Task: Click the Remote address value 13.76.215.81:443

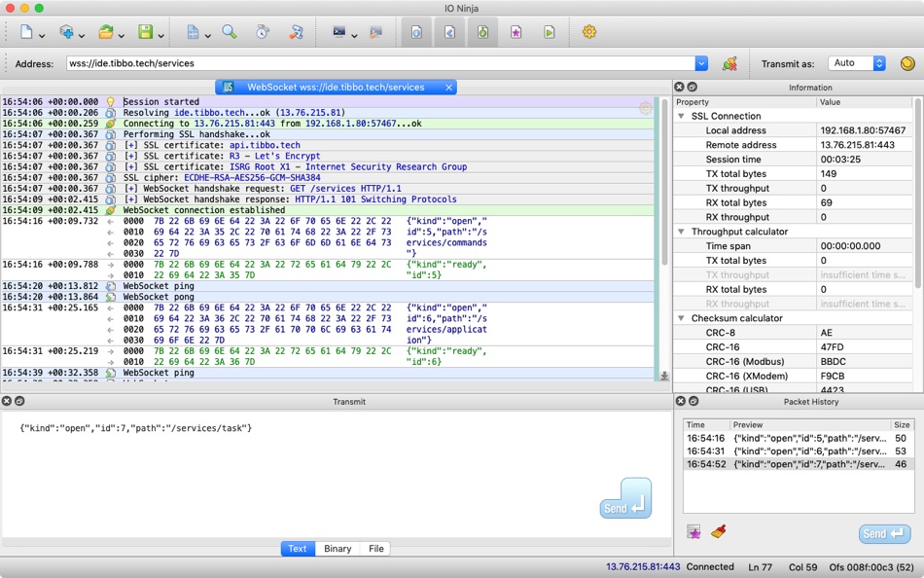Action: [858, 145]
